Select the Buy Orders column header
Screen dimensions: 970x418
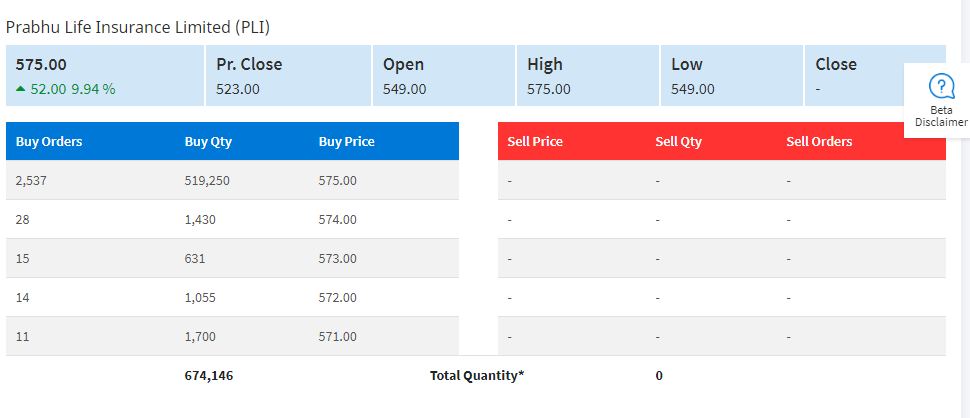[49, 141]
